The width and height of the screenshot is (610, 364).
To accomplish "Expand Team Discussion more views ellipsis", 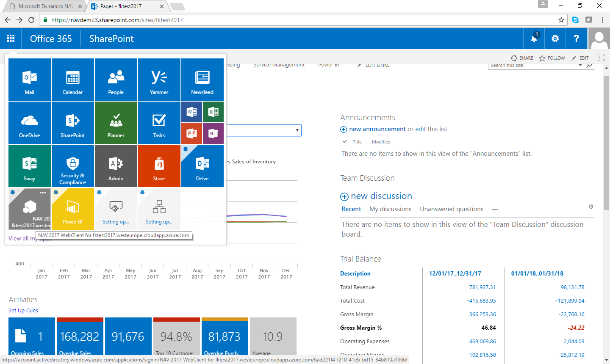I will (495, 210).
